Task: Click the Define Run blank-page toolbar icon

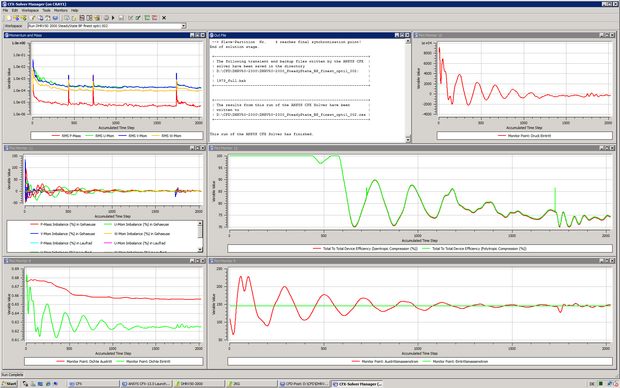Action: (8, 18)
